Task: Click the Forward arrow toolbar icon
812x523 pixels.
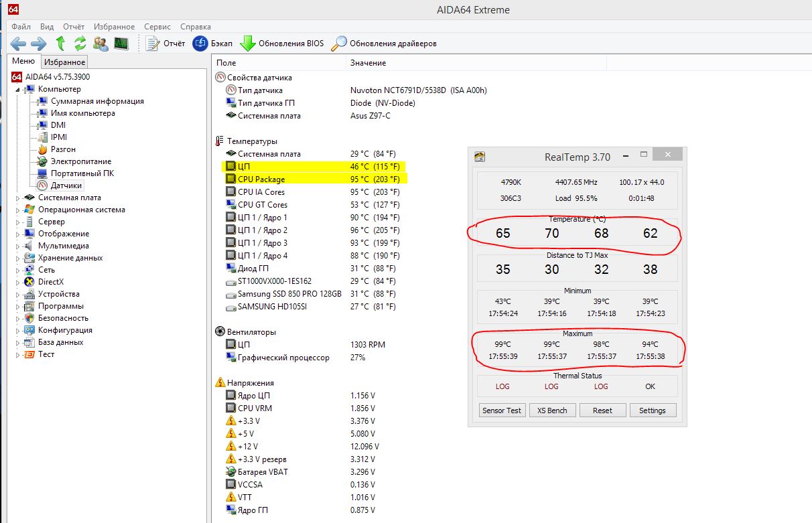Action: [x=38, y=44]
